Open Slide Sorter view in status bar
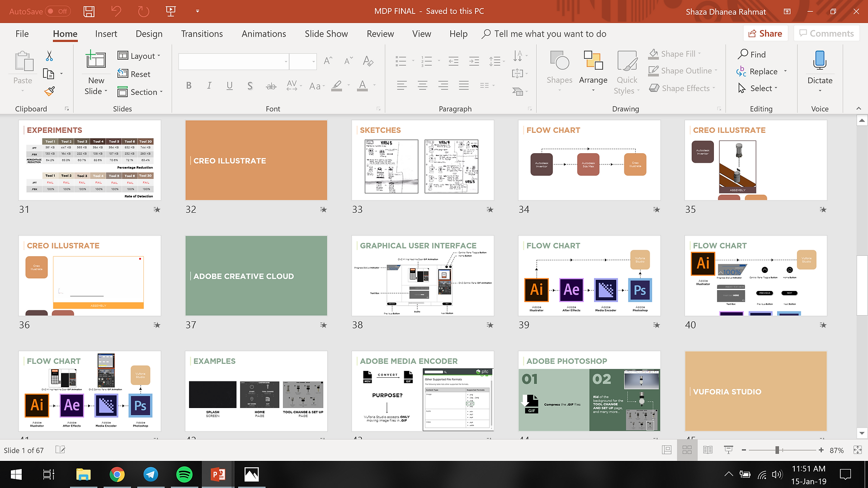 pos(687,450)
